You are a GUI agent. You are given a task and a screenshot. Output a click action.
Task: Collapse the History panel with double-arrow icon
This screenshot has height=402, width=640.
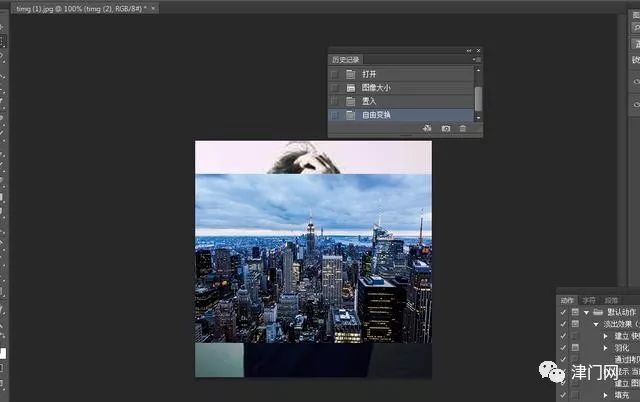(x=469, y=50)
